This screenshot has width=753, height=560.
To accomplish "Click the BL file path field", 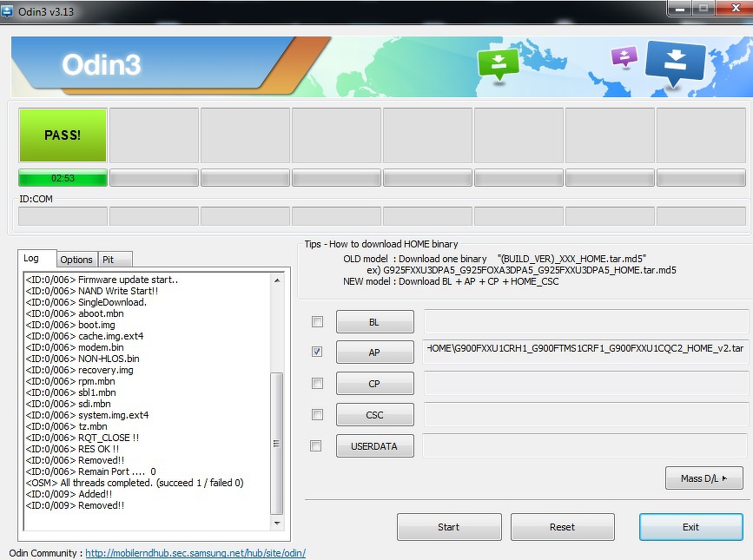I will tap(585, 321).
